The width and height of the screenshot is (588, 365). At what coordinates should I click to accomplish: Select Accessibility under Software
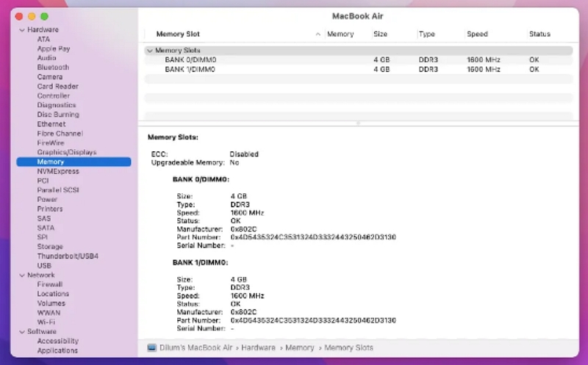coord(58,341)
